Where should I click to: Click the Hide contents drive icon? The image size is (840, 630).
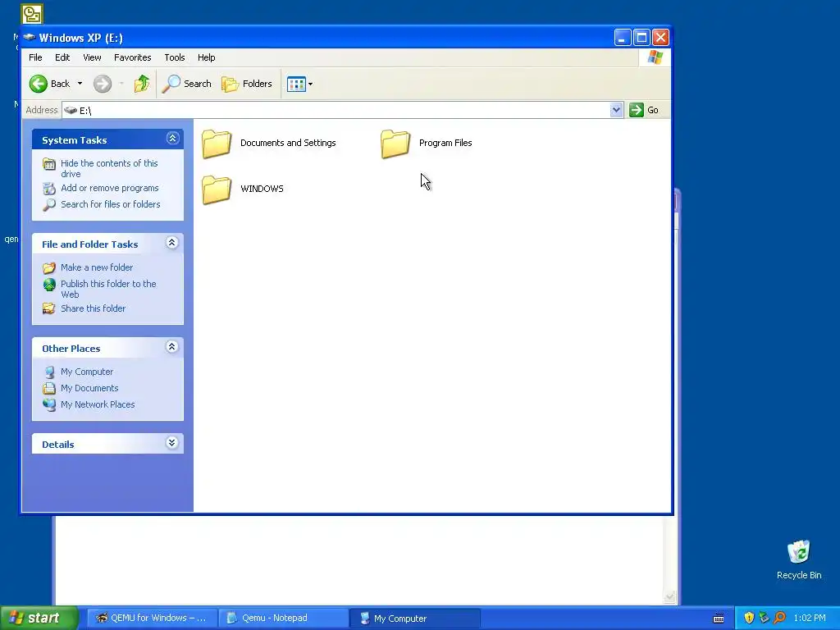[x=49, y=164]
